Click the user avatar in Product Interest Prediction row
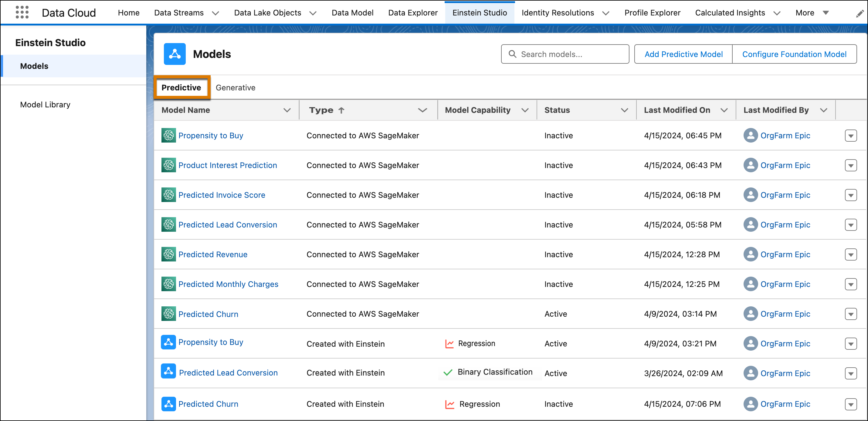 [751, 165]
